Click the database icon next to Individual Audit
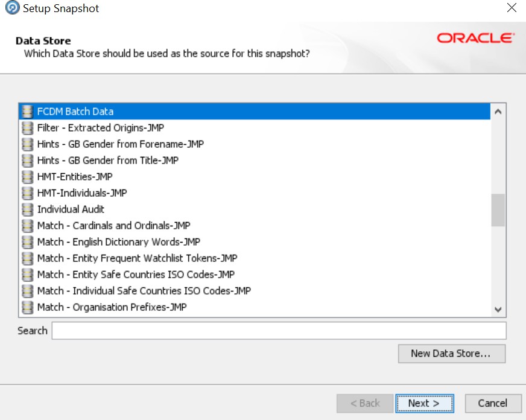The image size is (526, 420). click(x=27, y=209)
